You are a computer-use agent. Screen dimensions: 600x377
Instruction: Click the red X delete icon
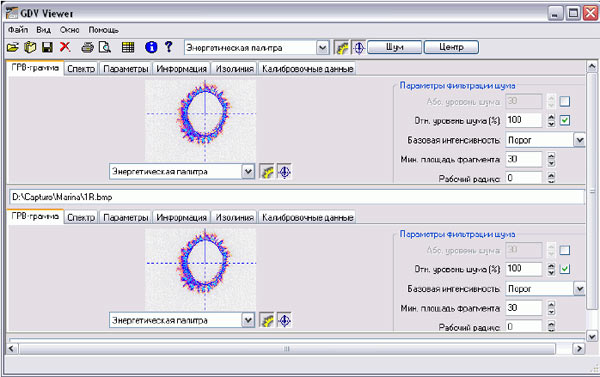(x=65, y=47)
